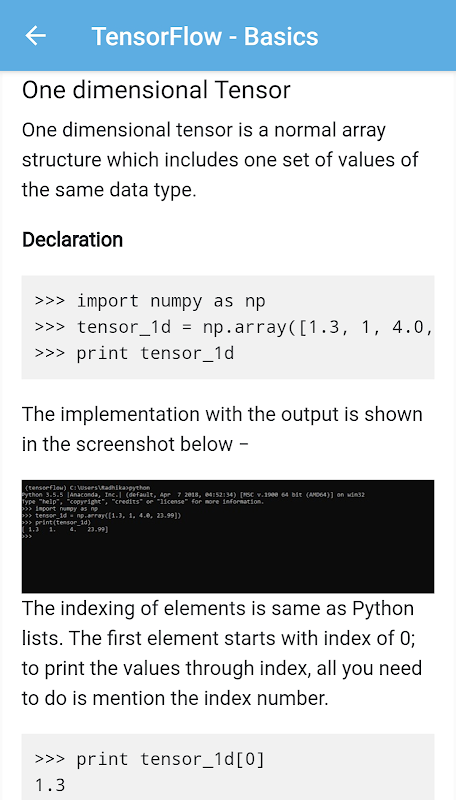Tap the TensorFlow - Basics page title
The width and height of the screenshot is (456, 800).
tap(205, 37)
